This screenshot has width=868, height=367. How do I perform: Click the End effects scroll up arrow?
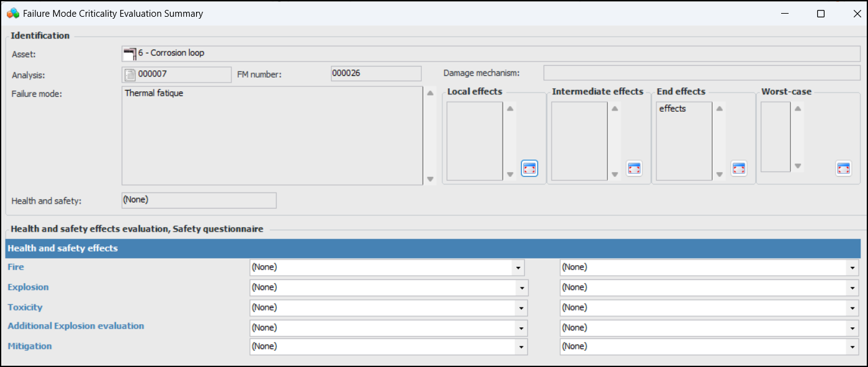tap(720, 109)
